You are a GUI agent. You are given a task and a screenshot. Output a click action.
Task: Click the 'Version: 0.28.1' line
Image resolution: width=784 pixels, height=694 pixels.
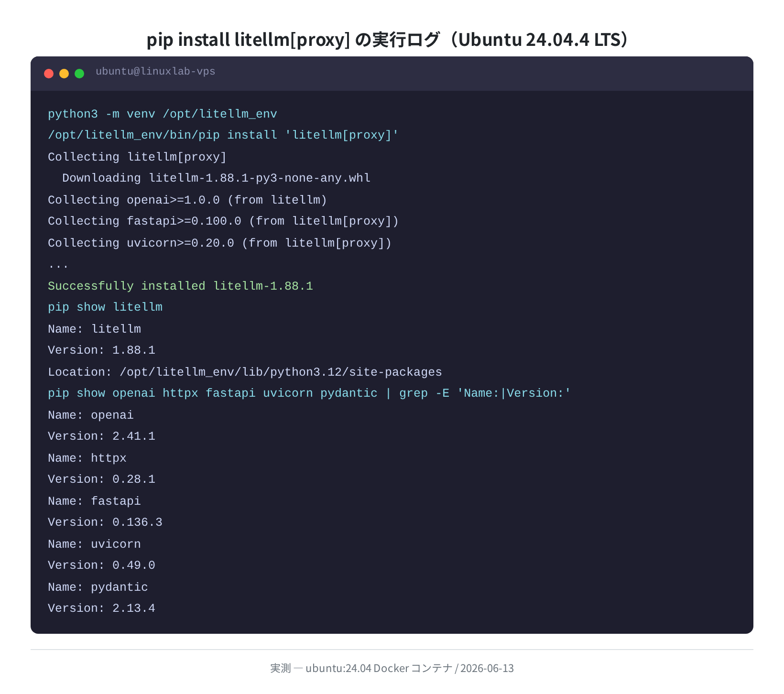tap(101, 479)
